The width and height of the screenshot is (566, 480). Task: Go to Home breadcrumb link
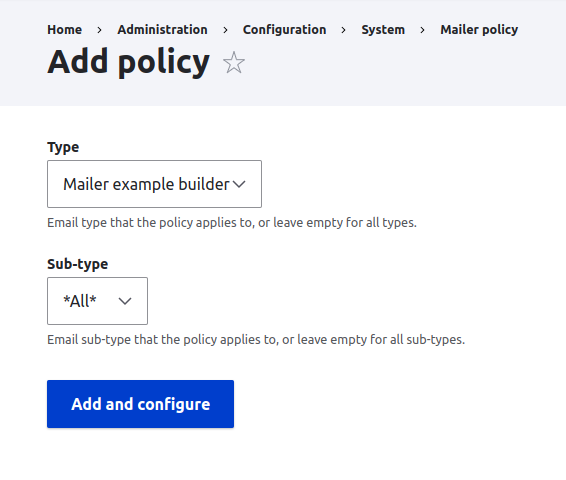65,30
